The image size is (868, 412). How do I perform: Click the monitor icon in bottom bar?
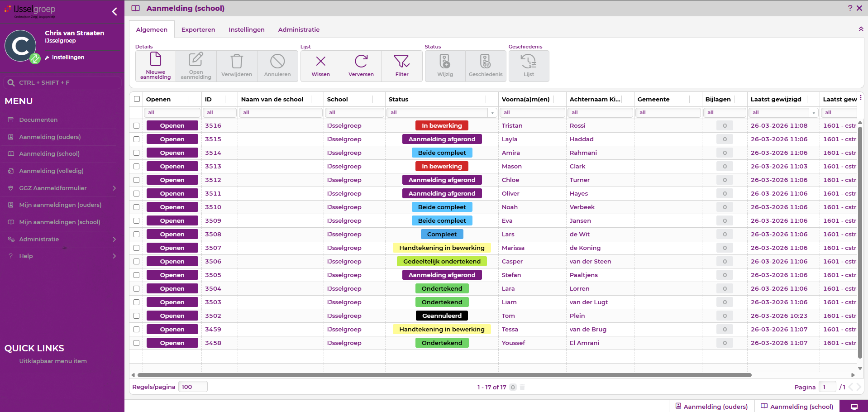(854, 407)
